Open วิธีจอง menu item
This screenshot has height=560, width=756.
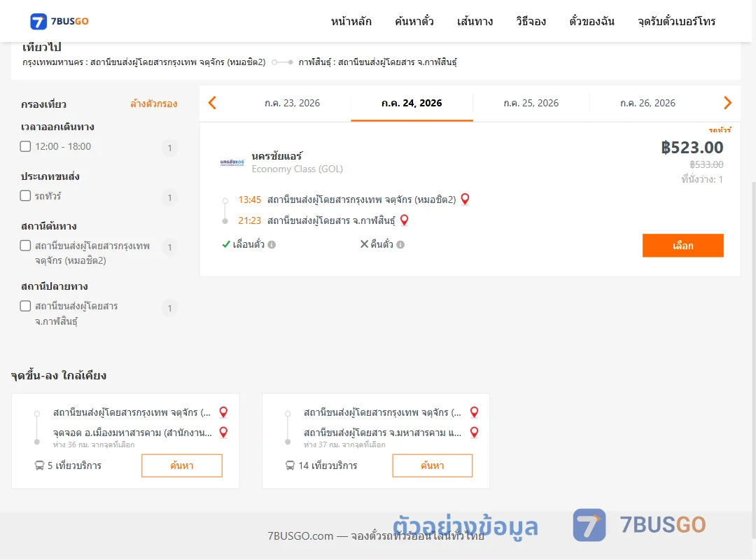[531, 21]
